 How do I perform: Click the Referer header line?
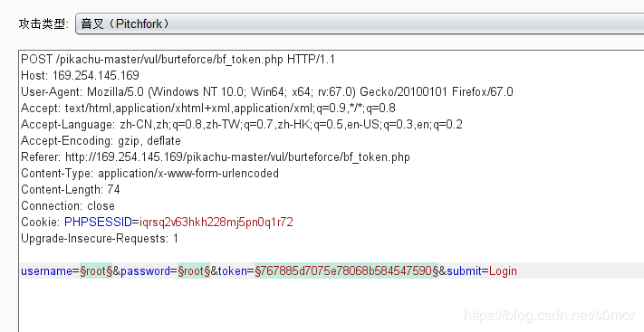pyautogui.click(x=216, y=157)
